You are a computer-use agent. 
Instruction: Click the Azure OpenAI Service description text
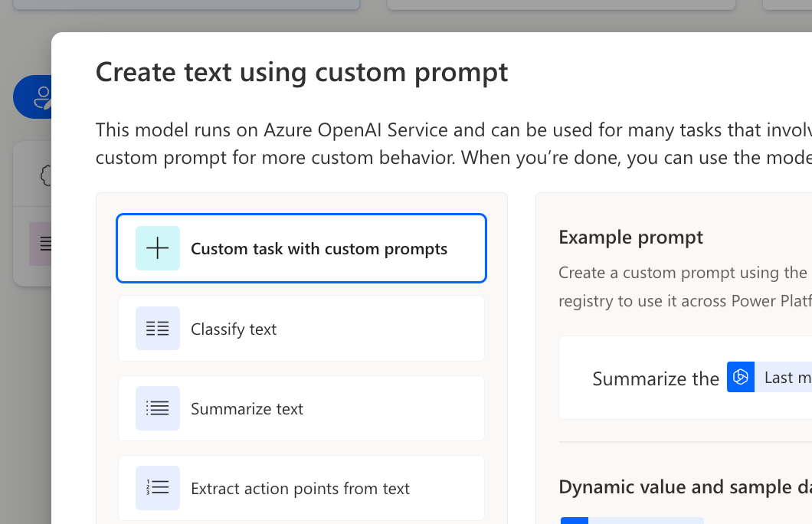click(452, 129)
